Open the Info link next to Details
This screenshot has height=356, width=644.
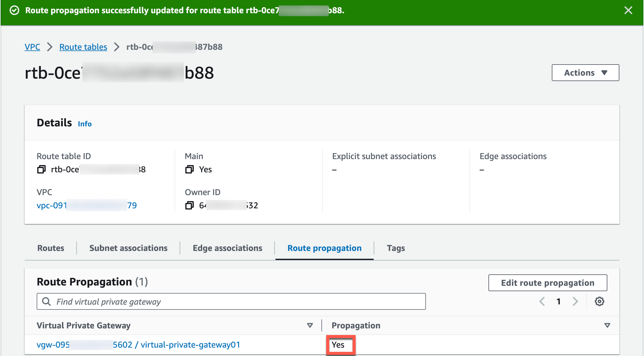point(84,124)
